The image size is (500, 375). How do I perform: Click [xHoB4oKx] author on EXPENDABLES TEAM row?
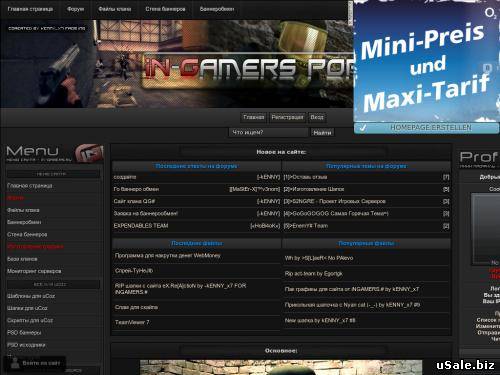click(265, 226)
